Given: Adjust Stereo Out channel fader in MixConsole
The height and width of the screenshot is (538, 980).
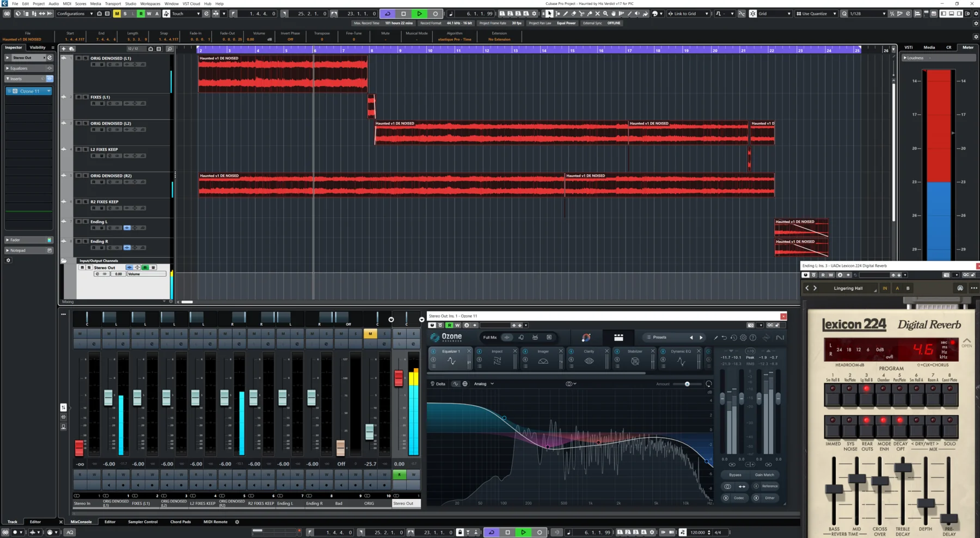Looking at the screenshot, I should 399,378.
